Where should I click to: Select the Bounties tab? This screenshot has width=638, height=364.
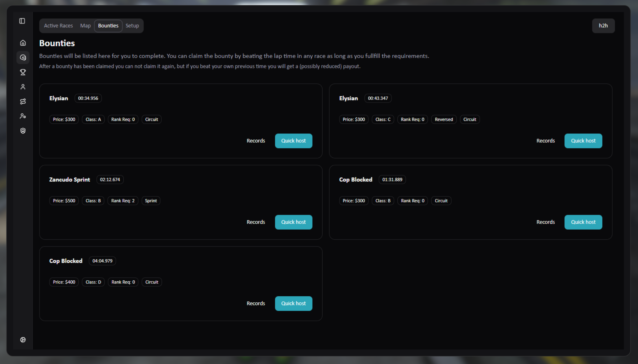click(x=108, y=26)
